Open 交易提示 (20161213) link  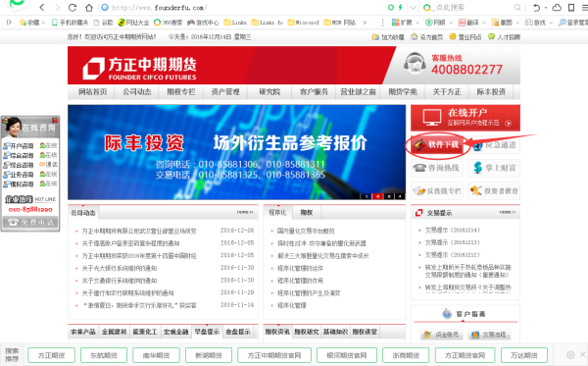(452, 242)
